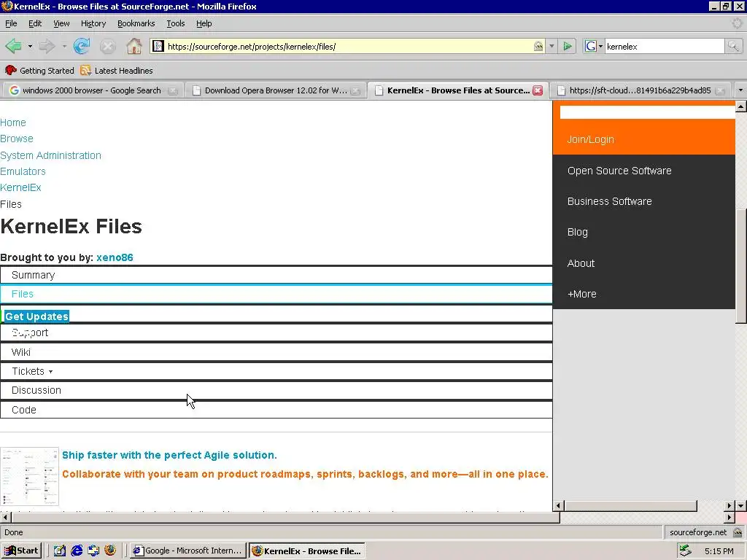
Task: Click the lock icon in address bar
Action: 538,46
